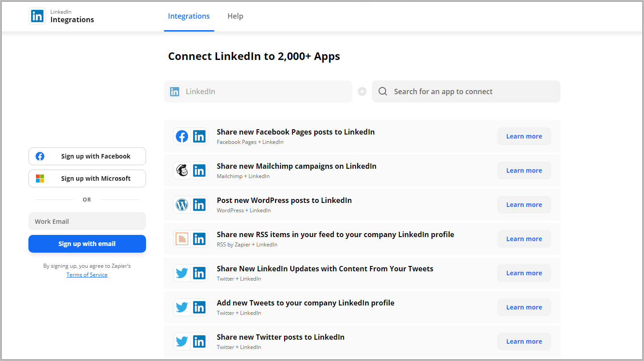Open Share new Twitter posts to LinkedIn
This screenshot has height=361, width=644.
(x=281, y=337)
